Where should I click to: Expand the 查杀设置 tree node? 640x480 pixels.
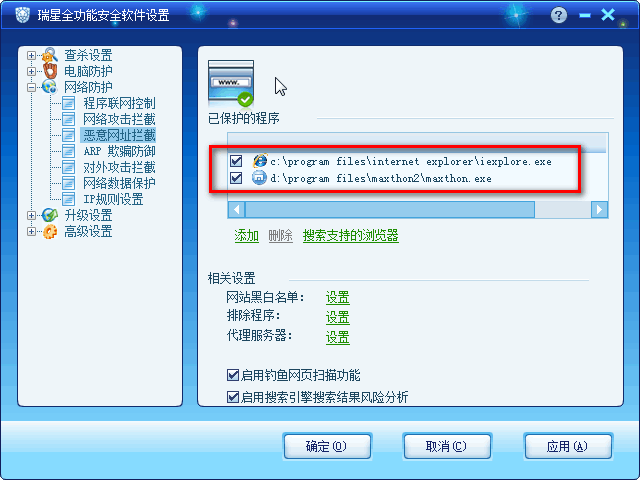31,55
